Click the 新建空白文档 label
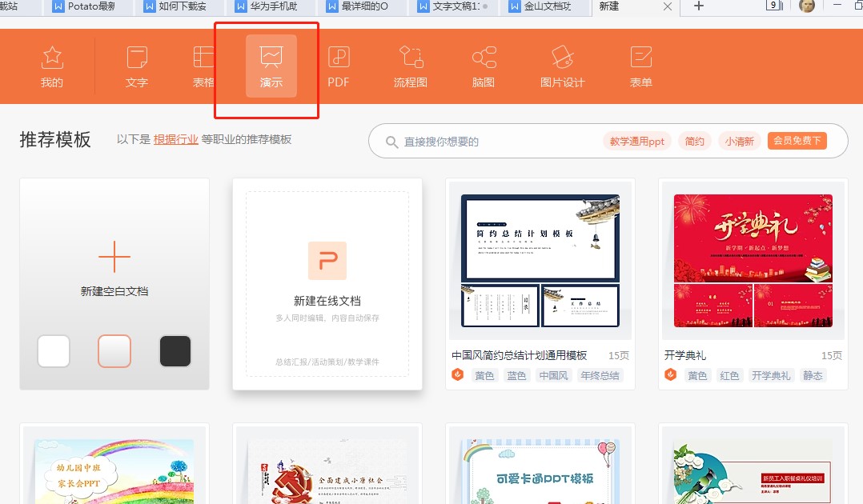The width and height of the screenshot is (863, 504). click(x=114, y=291)
